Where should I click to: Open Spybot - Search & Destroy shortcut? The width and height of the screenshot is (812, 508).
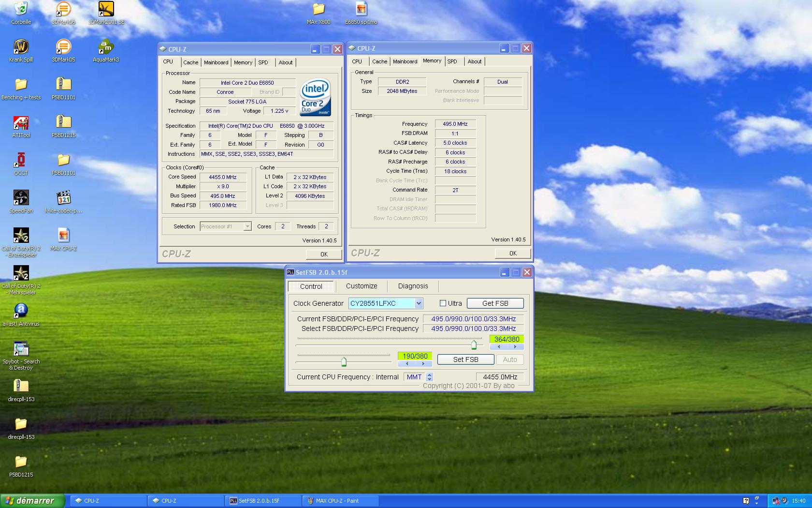(x=21, y=348)
